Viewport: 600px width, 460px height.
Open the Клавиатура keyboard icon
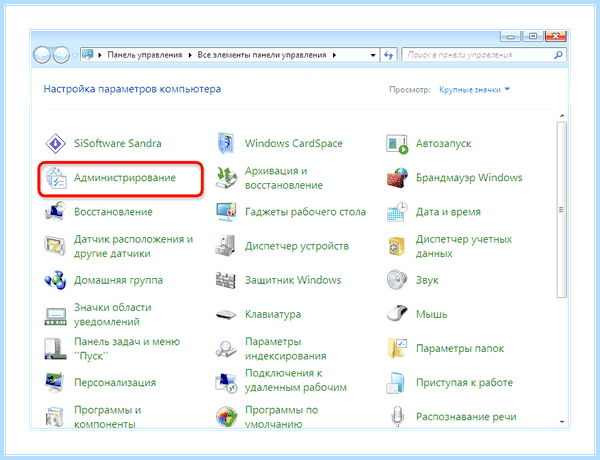[x=226, y=315]
